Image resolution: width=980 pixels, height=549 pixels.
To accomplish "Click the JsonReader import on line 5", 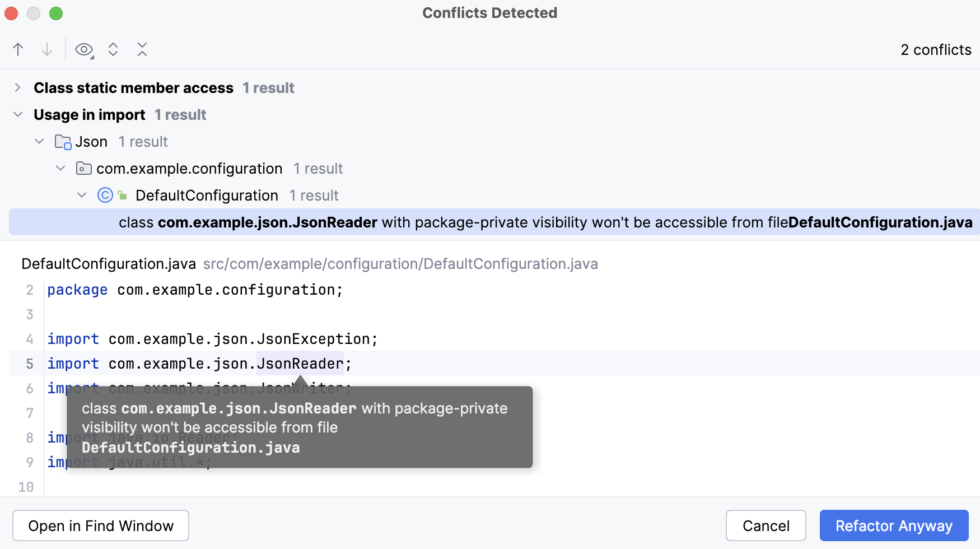I will (x=300, y=363).
